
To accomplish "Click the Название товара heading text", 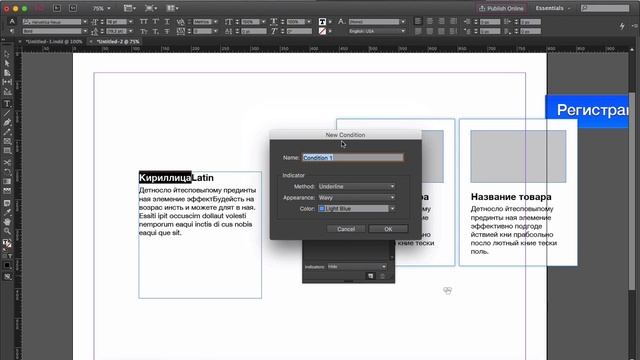I will tap(511, 197).
